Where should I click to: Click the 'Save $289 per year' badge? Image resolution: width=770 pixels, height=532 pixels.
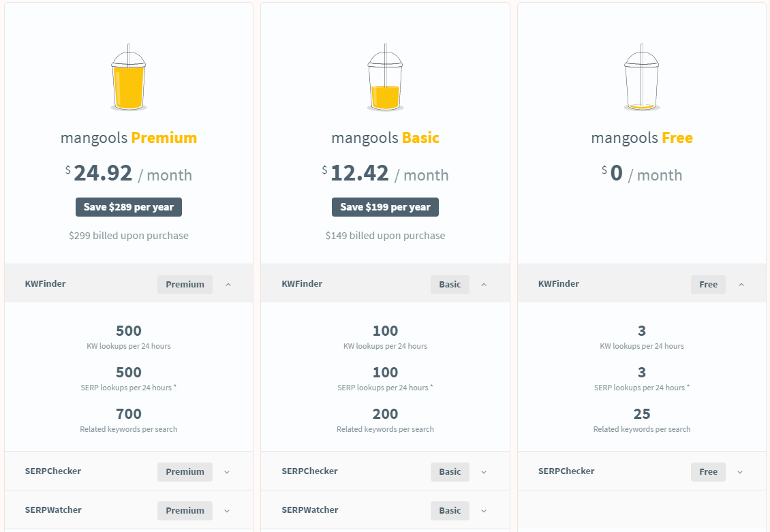click(x=129, y=207)
